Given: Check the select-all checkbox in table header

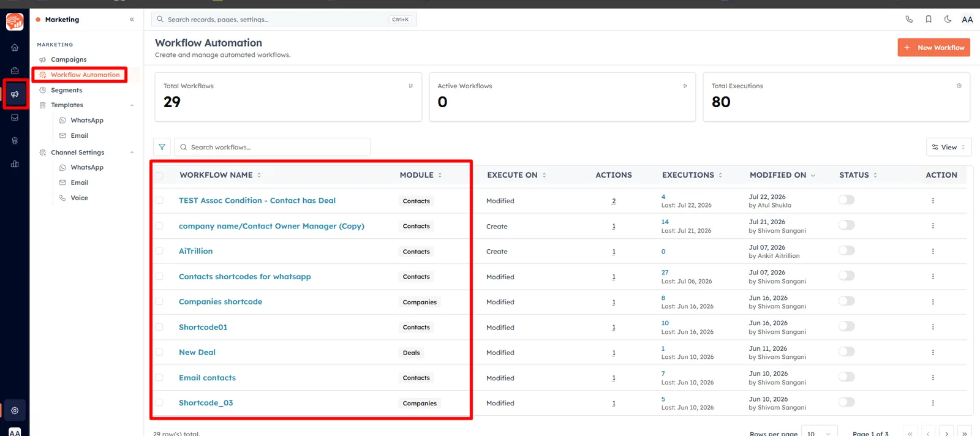Looking at the screenshot, I should coord(159,175).
